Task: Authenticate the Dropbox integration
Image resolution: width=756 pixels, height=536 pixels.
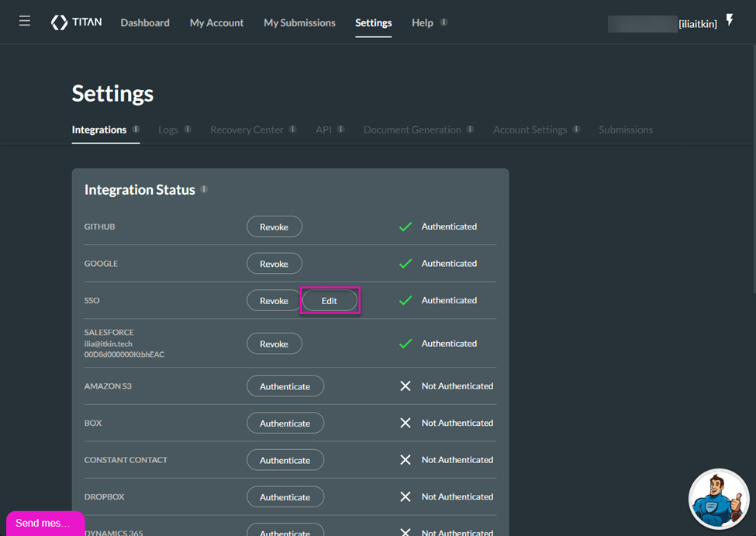Action: pyautogui.click(x=285, y=497)
